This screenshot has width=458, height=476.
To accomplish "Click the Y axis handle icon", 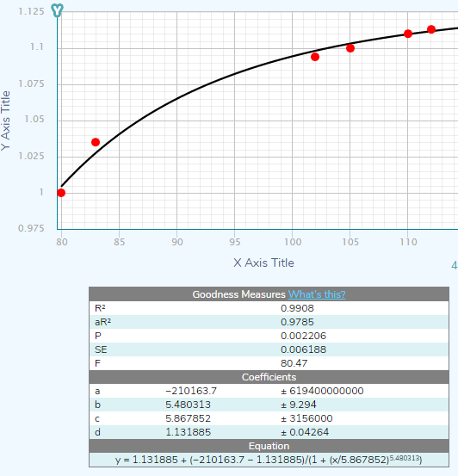I will (x=57, y=10).
